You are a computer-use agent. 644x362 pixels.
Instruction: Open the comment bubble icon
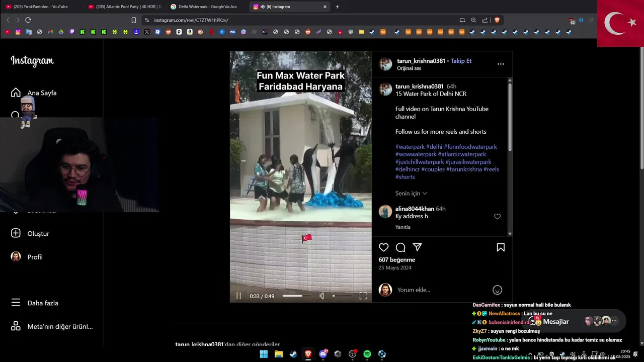(400, 247)
